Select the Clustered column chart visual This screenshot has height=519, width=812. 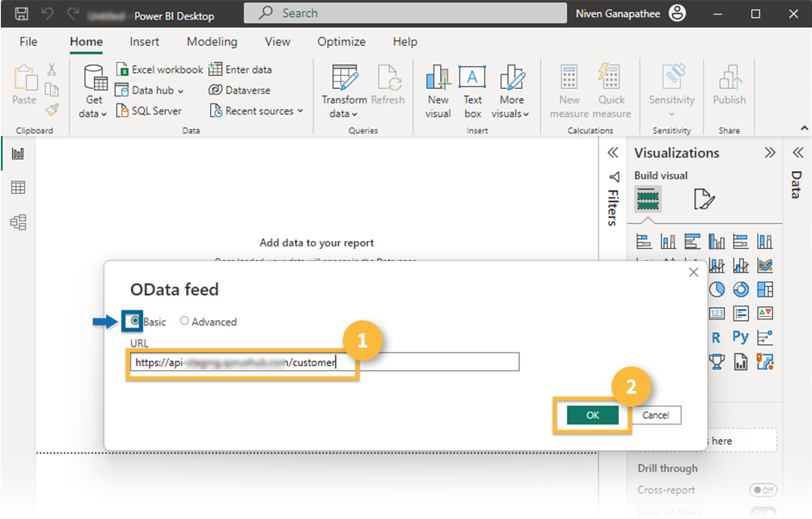(x=717, y=241)
